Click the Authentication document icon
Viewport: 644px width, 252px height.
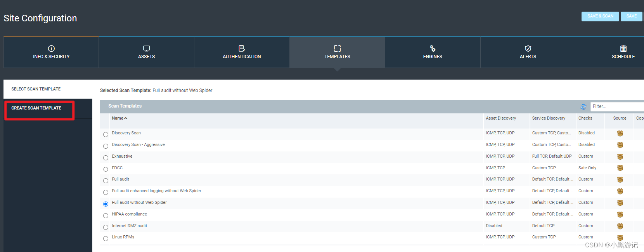tap(242, 49)
